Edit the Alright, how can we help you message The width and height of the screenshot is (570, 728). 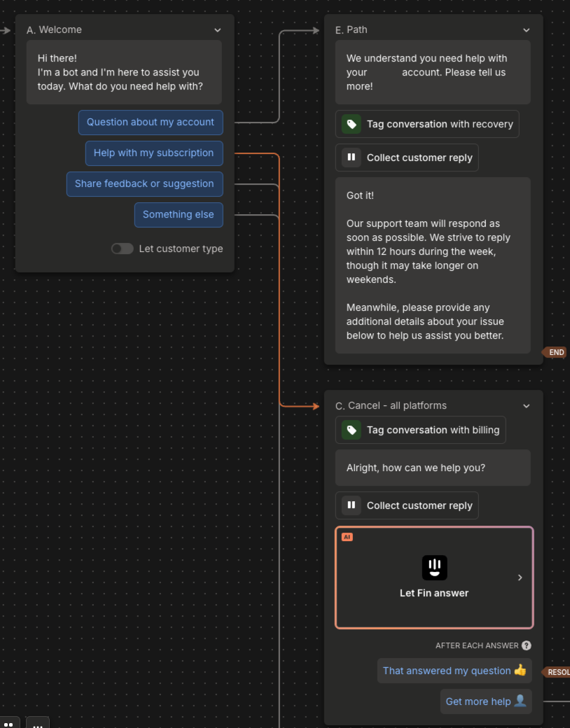click(433, 468)
